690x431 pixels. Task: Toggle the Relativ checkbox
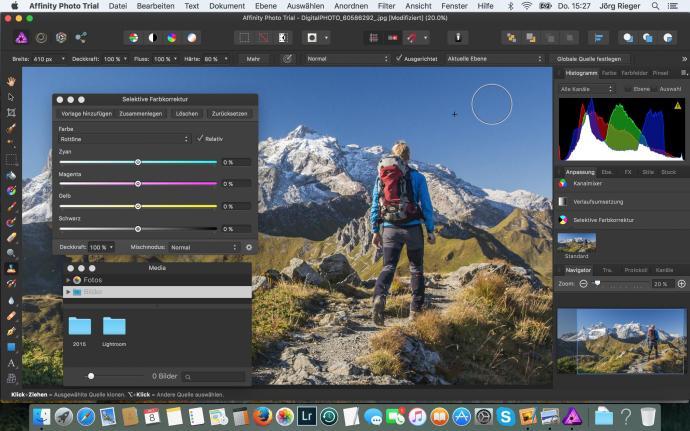tap(201, 139)
